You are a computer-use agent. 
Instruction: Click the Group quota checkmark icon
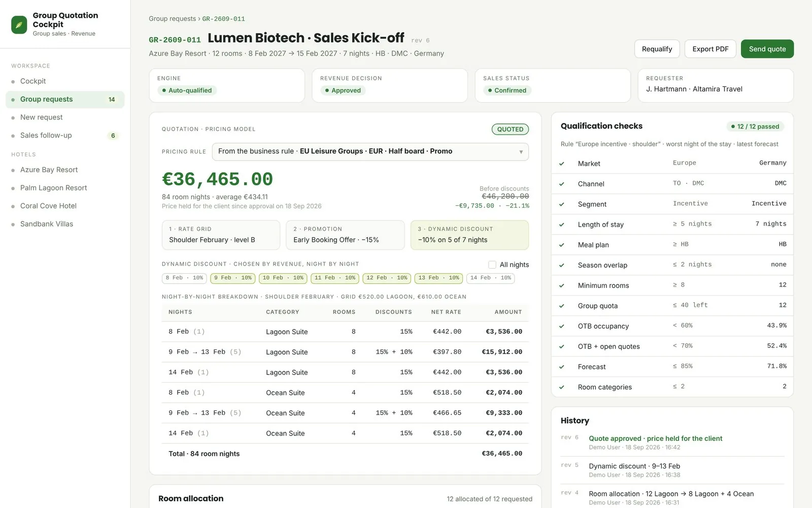pos(562,306)
